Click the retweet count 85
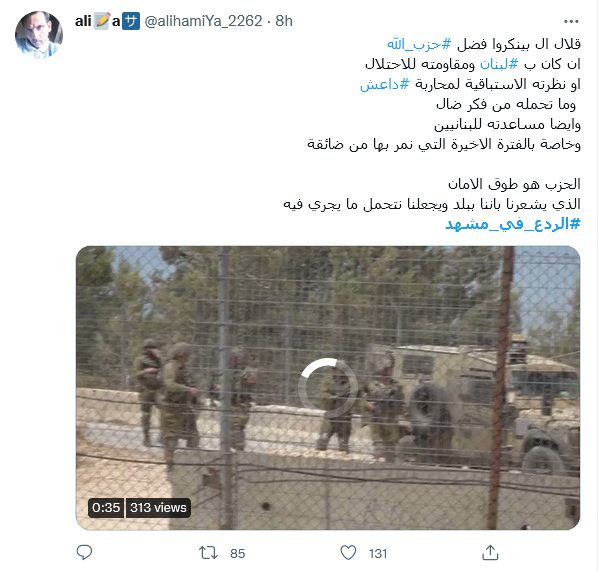This screenshot has height=572, width=599. (237, 554)
